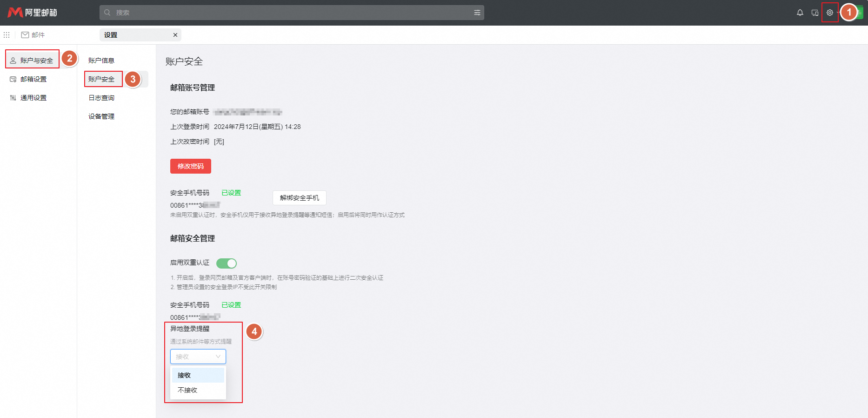Expand the 异地登录提醒 dropdown box

pyautogui.click(x=198, y=357)
